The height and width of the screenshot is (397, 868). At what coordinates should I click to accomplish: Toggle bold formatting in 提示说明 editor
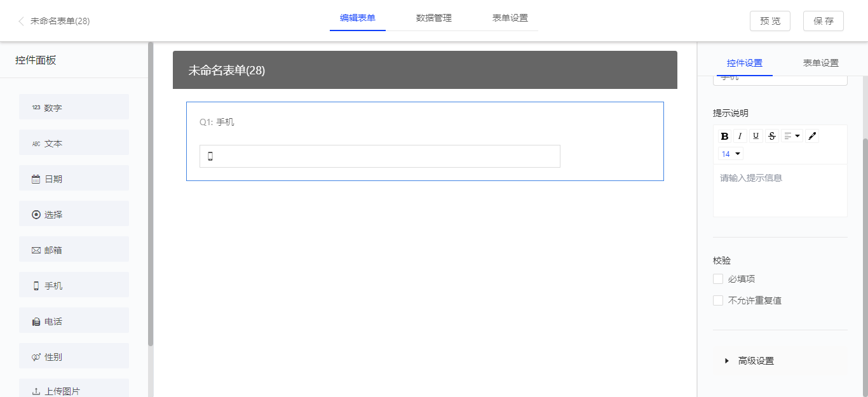click(x=724, y=136)
